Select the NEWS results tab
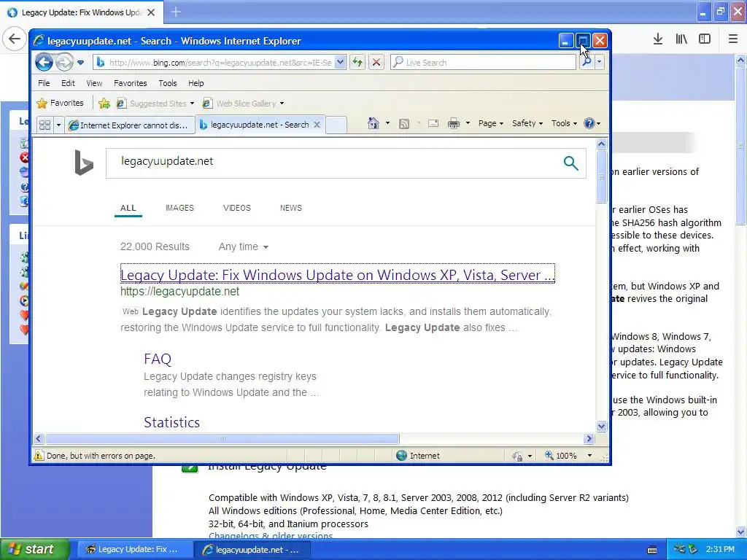Image resolution: width=747 pixels, height=560 pixels. point(291,208)
